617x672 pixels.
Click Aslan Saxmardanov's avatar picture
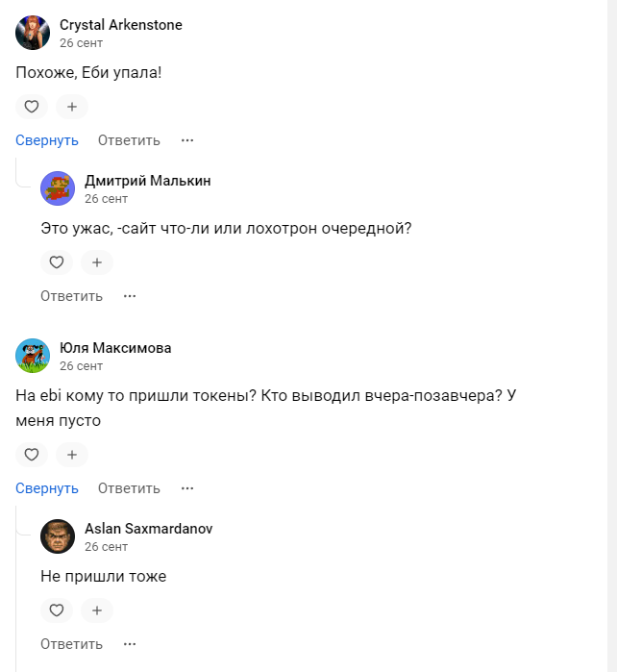click(x=58, y=536)
